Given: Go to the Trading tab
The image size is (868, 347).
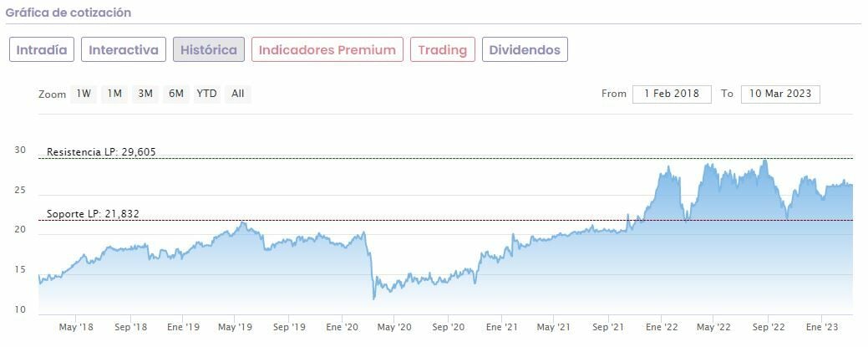Looking at the screenshot, I should click(442, 49).
